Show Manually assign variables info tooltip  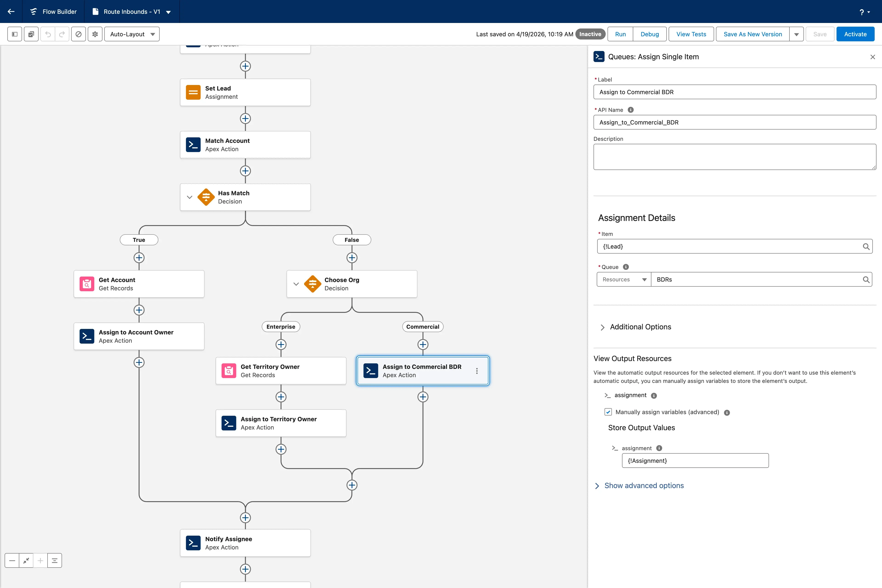pyautogui.click(x=727, y=413)
